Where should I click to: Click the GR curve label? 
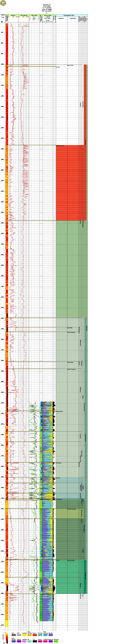coord(13,17)
